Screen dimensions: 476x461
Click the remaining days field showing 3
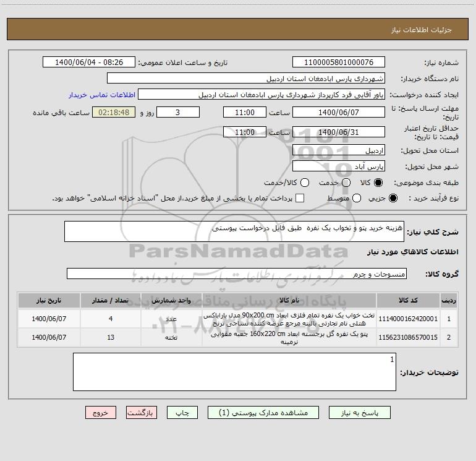point(178,112)
